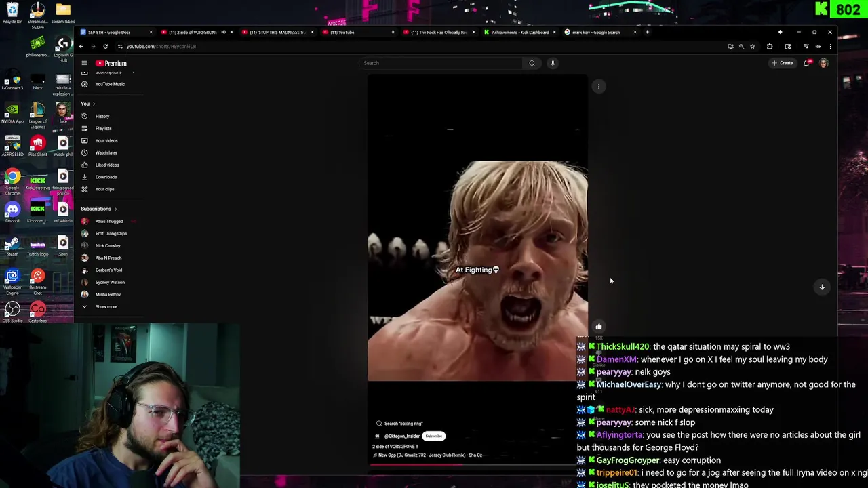
Task: Mute the VORSGRONE tab audio icon
Action: coord(223,32)
